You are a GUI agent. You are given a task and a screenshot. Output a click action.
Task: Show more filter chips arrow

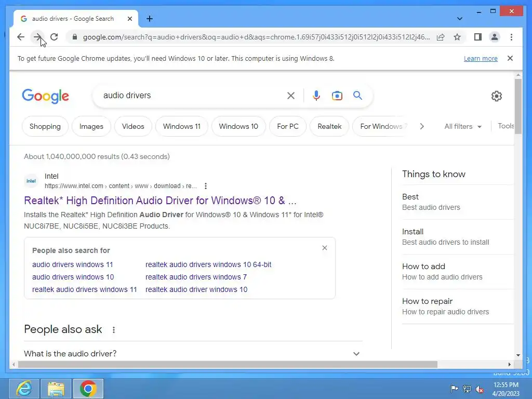pyautogui.click(x=422, y=126)
